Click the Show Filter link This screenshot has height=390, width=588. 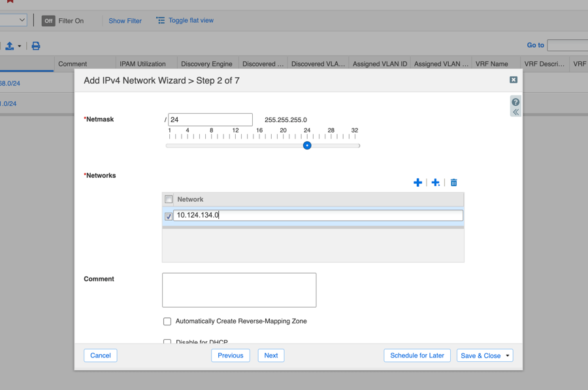tap(125, 21)
